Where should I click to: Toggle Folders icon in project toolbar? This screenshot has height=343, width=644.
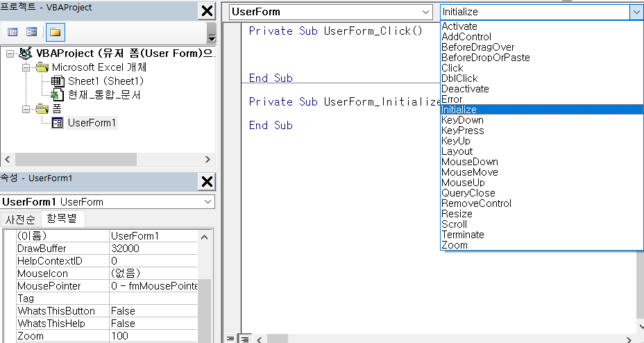tap(55, 32)
